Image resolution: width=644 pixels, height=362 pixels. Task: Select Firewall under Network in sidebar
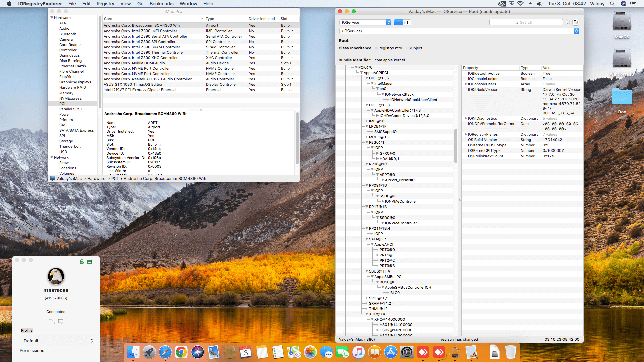click(x=66, y=163)
